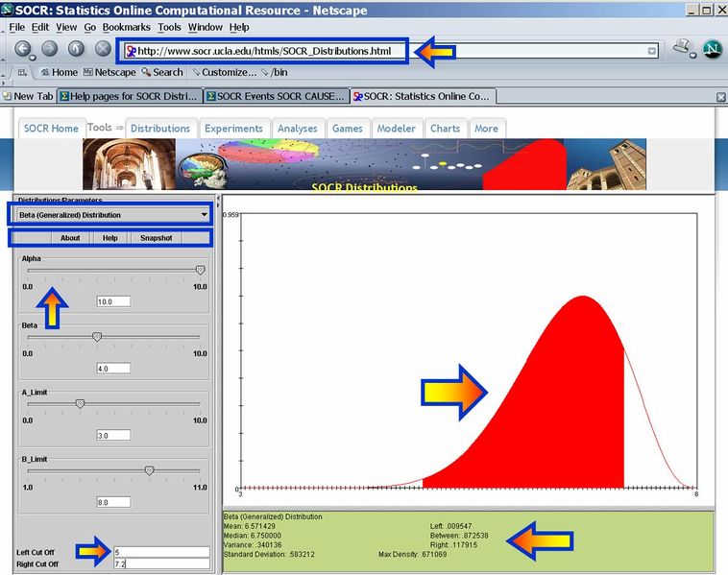
Task: Open a New Tab
Action: (28, 97)
